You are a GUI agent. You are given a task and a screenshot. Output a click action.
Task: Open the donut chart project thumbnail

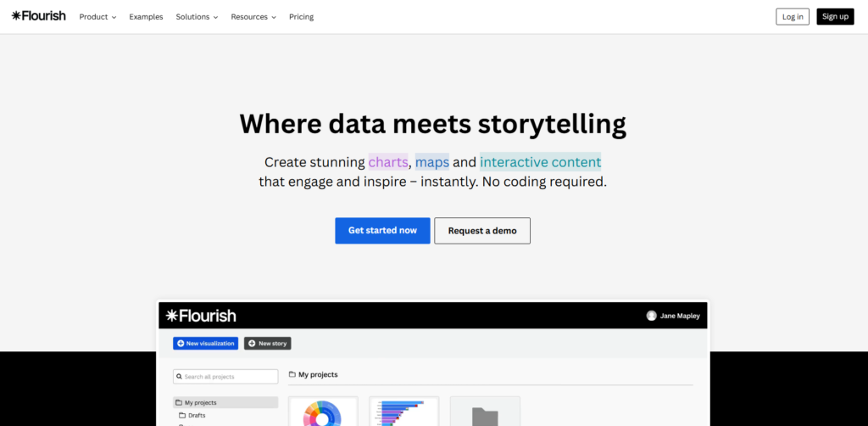click(x=323, y=412)
